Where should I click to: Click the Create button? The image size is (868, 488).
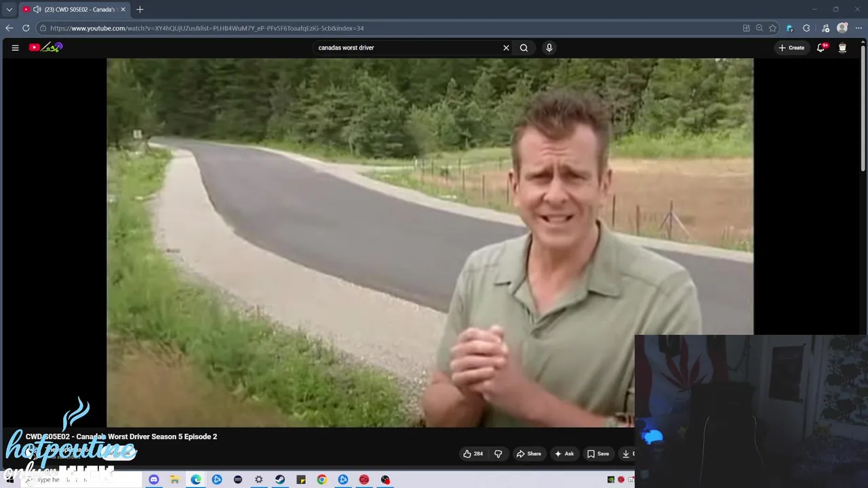[x=791, y=47]
